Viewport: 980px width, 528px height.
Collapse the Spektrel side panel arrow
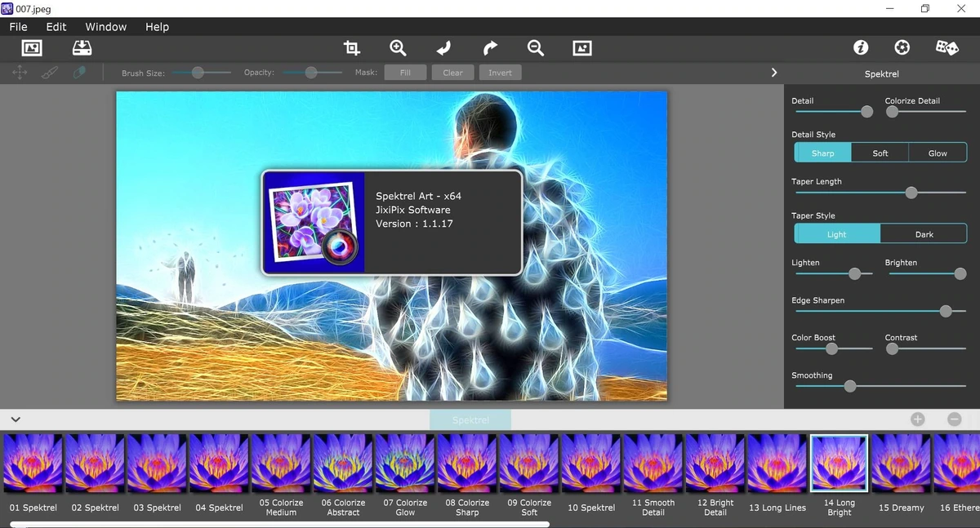click(774, 73)
